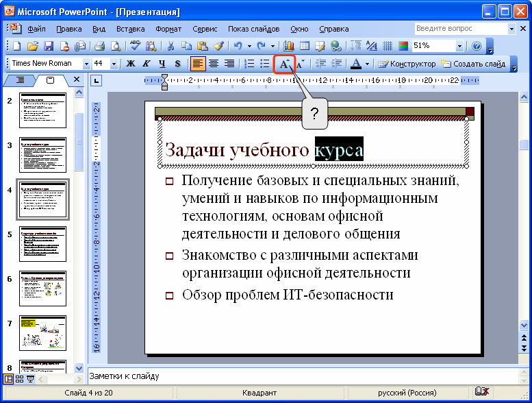Paste from clipboard with the clipboard icon
Image resolution: width=532 pixels, height=403 pixels.
203,46
